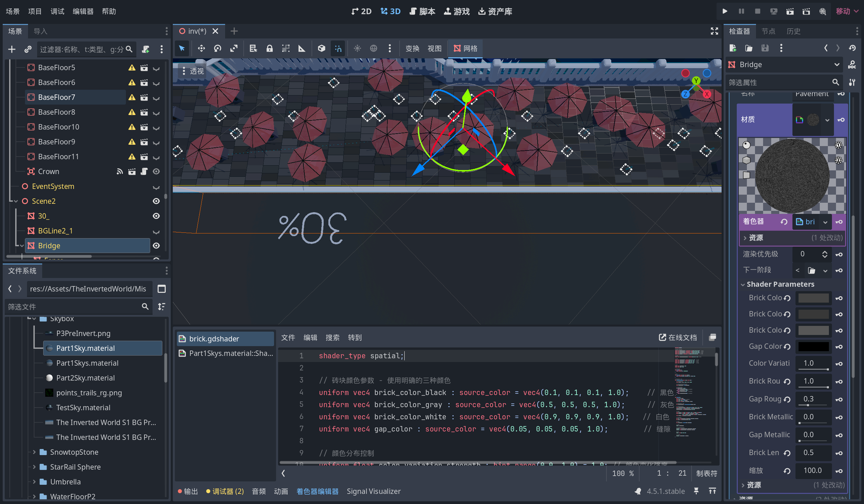Open the preview sun settings icon

357,48
